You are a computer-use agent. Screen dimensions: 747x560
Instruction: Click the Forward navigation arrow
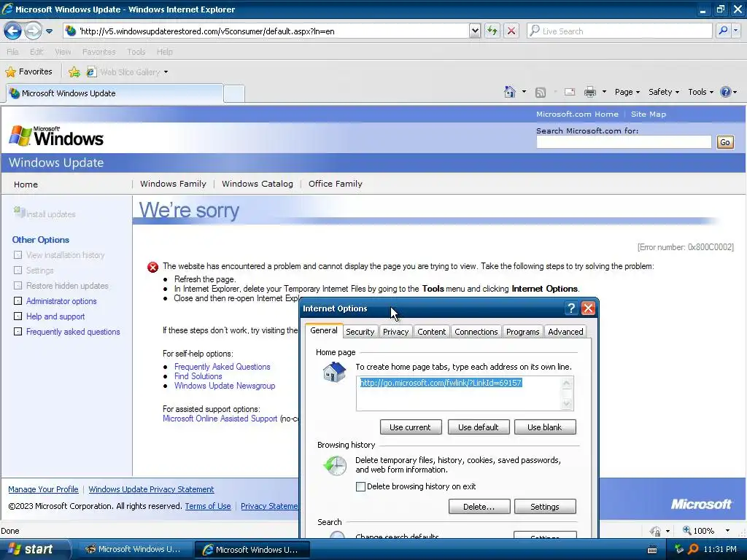click(33, 31)
